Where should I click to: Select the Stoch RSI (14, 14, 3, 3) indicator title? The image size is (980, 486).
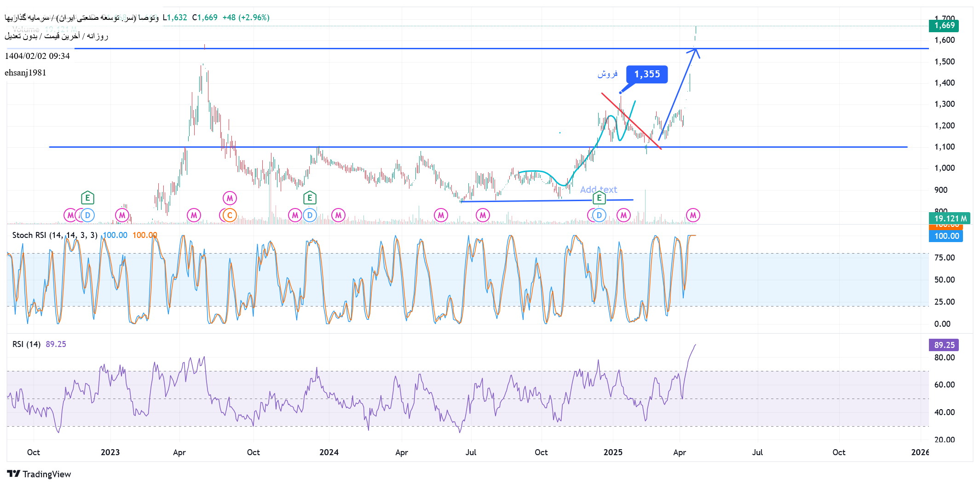point(55,235)
